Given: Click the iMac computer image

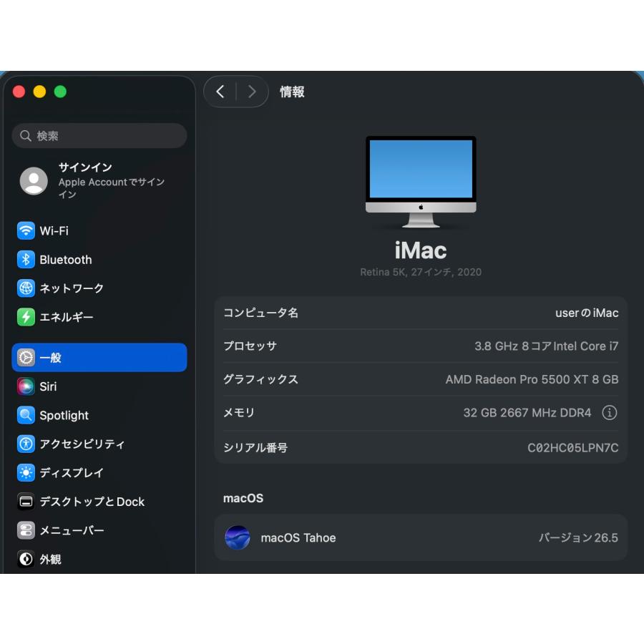Looking at the screenshot, I should [x=421, y=182].
